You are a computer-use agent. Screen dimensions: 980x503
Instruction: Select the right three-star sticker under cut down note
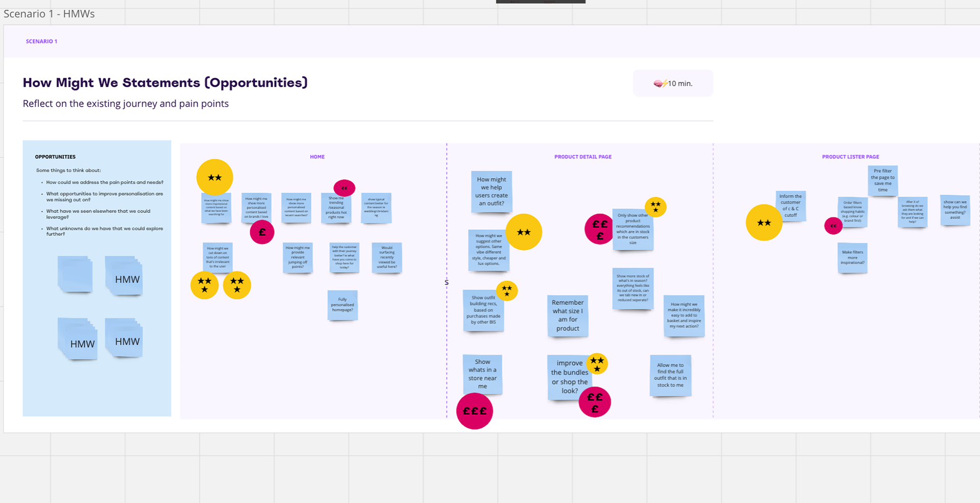point(237,285)
